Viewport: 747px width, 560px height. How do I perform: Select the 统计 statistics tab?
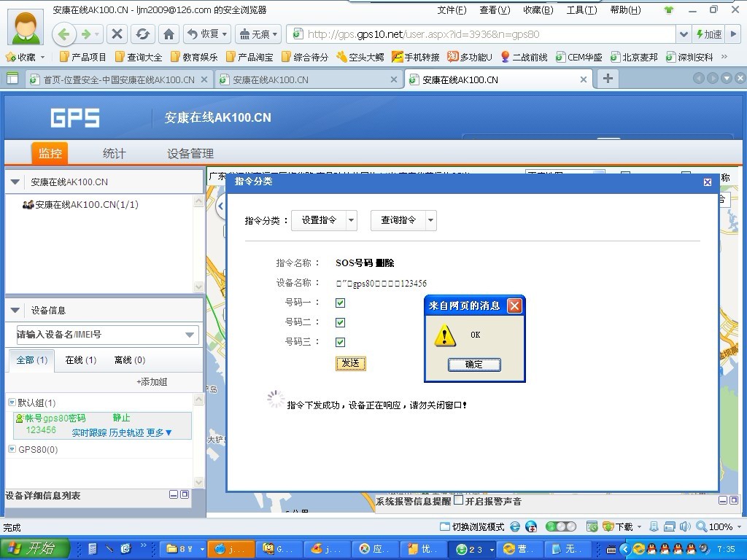pos(115,153)
